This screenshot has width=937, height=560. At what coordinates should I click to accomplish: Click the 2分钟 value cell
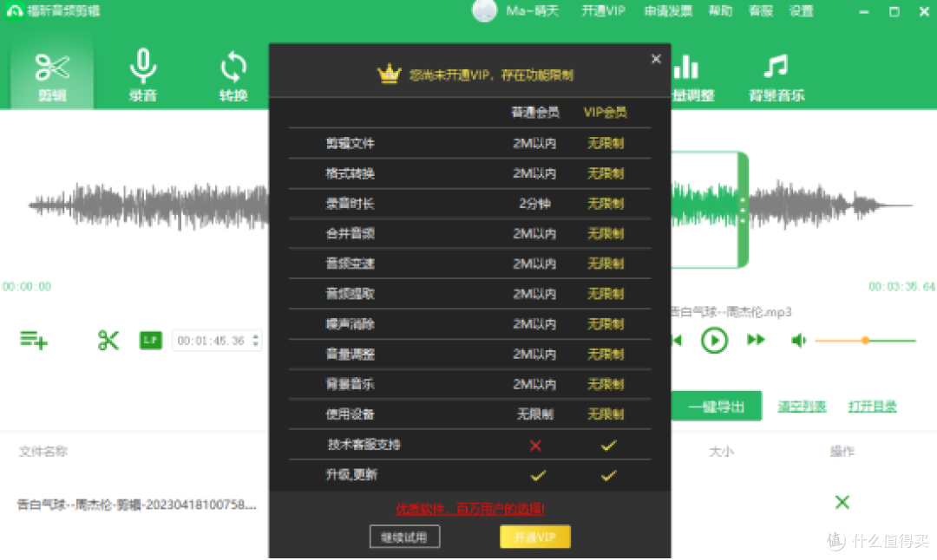(534, 204)
